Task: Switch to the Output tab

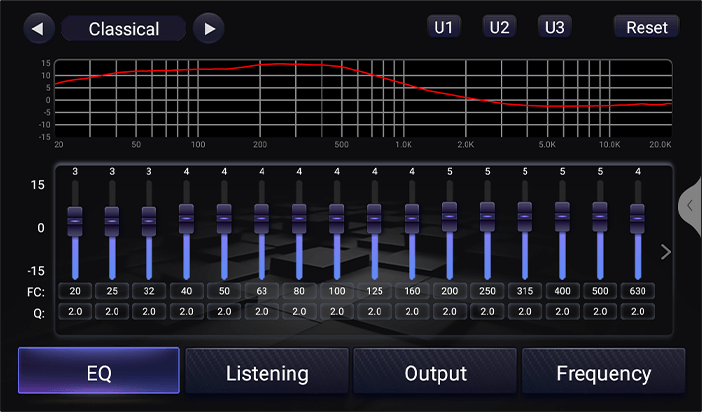Action: pyautogui.click(x=435, y=371)
